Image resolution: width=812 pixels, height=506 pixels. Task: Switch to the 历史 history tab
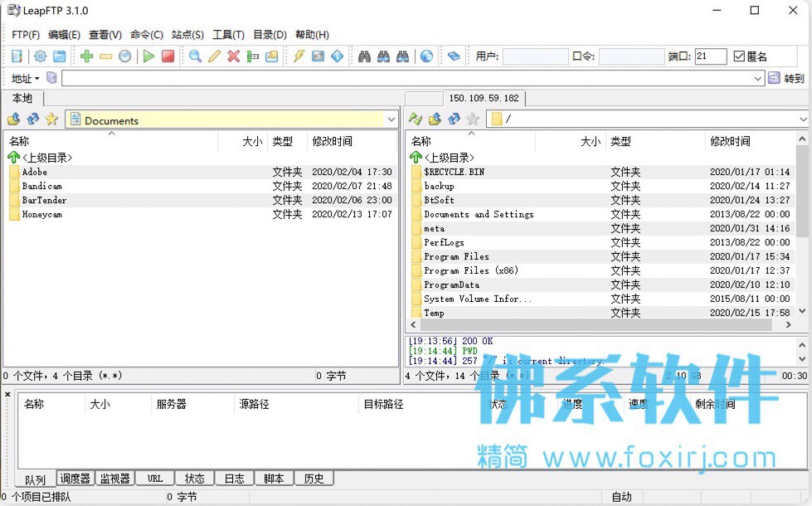[x=314, y=479]
